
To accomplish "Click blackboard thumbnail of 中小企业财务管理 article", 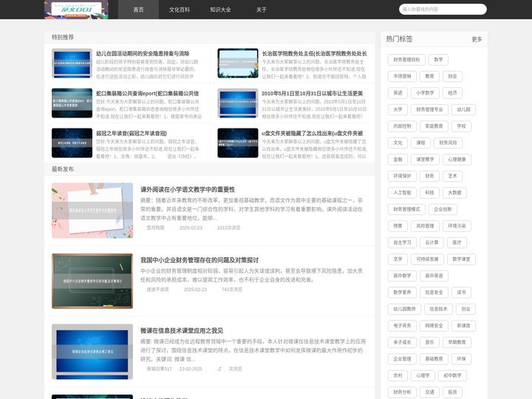I will [x=92, y=281].
